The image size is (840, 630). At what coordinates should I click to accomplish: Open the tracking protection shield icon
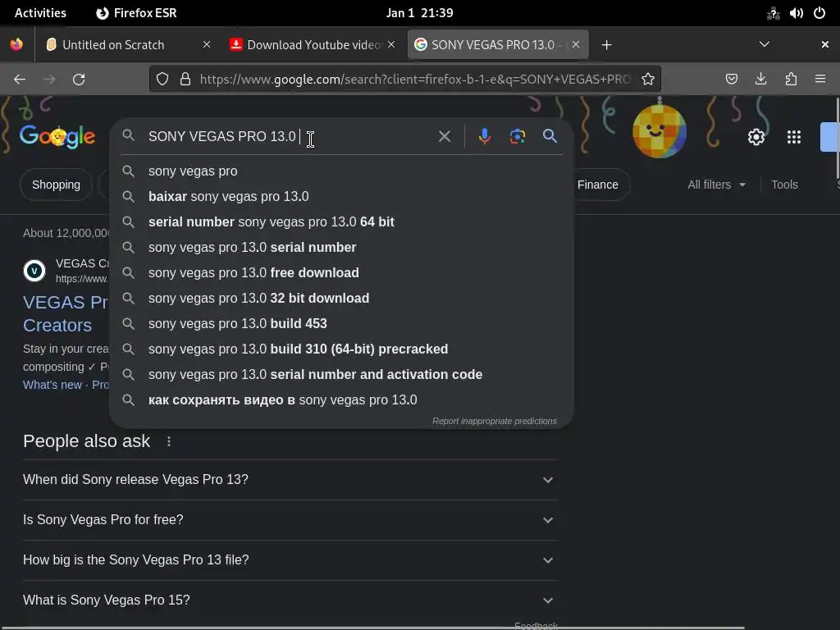tap(162, 80)
